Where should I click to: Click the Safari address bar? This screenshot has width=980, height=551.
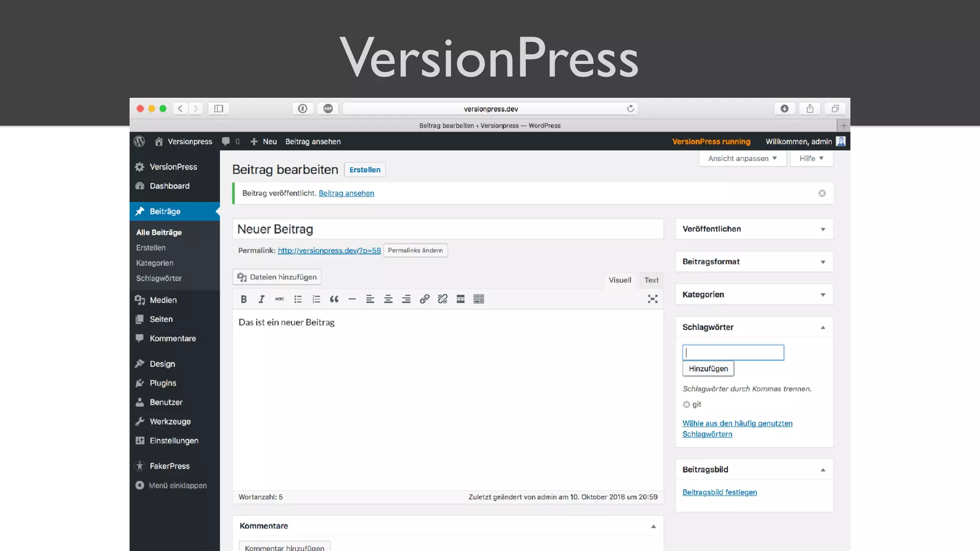point(490,109)
